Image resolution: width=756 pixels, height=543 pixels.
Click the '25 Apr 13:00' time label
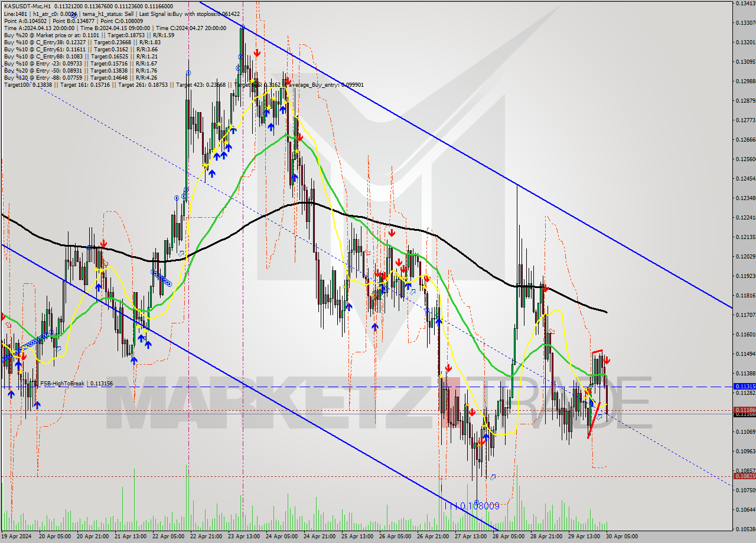click(358, 537)
